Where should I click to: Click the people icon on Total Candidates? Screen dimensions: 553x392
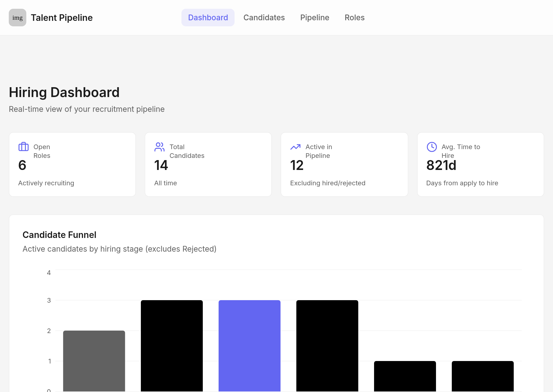tap(159, 147)
